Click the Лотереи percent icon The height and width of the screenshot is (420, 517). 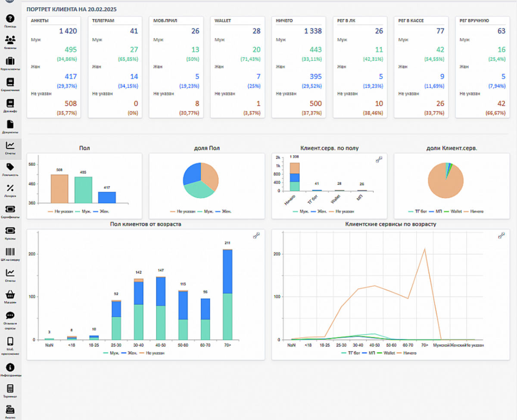click(x=10, y=188)
